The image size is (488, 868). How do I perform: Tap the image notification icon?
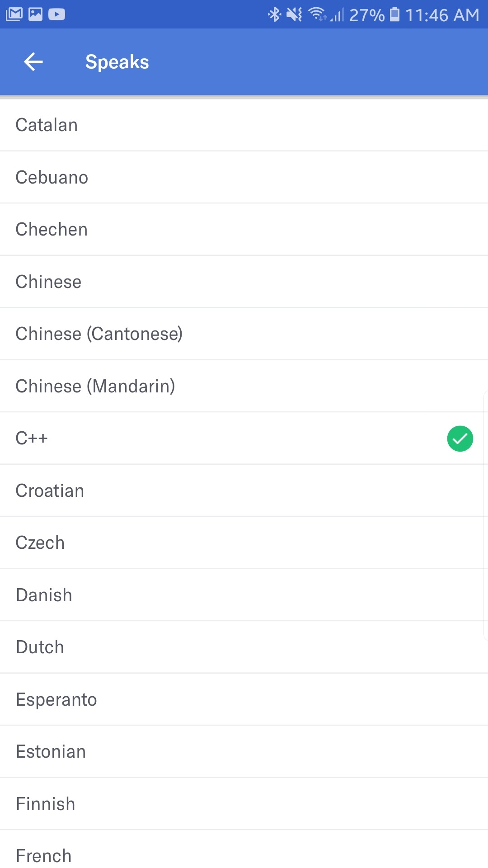point(35,14)
